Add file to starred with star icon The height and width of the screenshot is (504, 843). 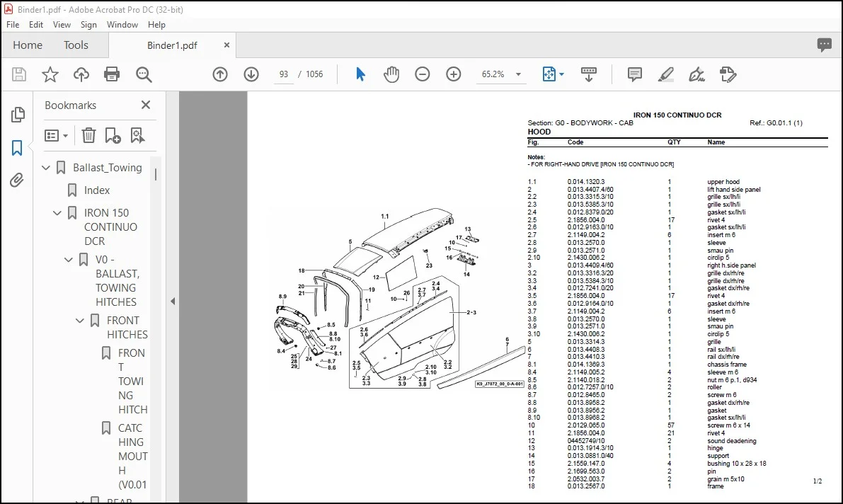point(50,74)
